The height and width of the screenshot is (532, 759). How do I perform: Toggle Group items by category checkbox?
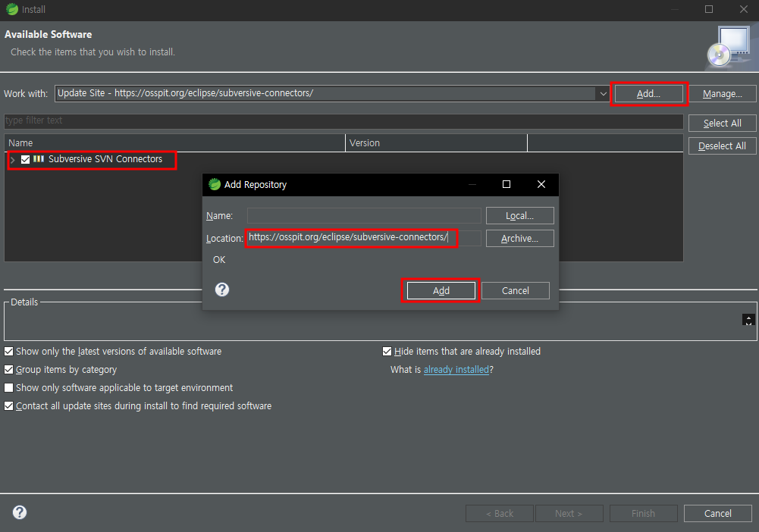click(x=8, y=370)
